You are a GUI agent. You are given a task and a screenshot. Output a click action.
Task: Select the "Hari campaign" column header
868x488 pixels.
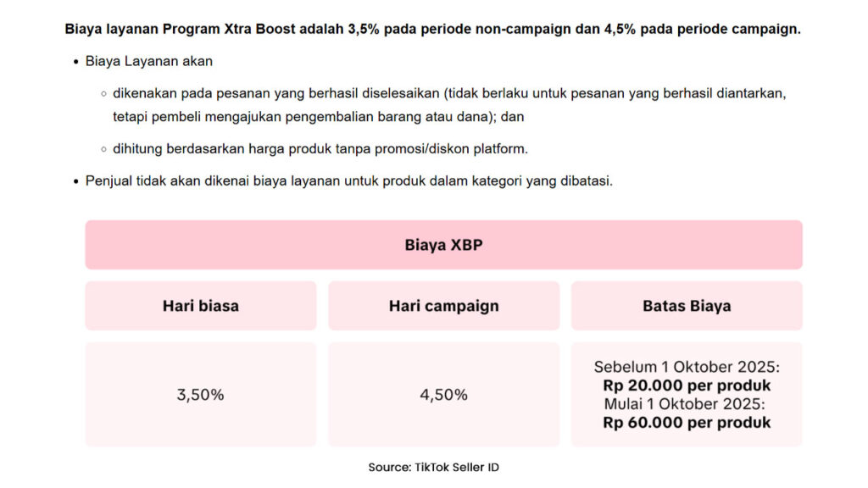click(443, 306)
